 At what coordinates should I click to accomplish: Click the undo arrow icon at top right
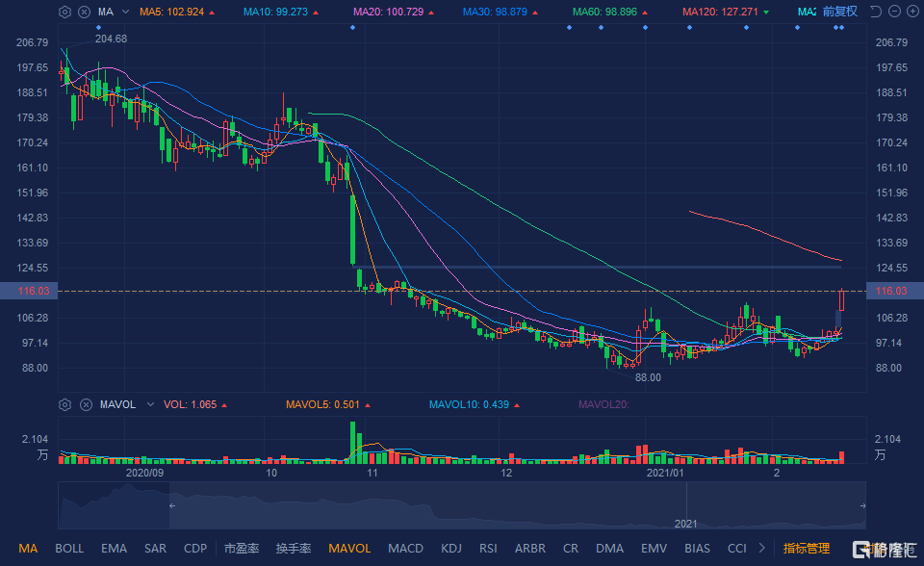pyautogui.click(x=875, y=13)
